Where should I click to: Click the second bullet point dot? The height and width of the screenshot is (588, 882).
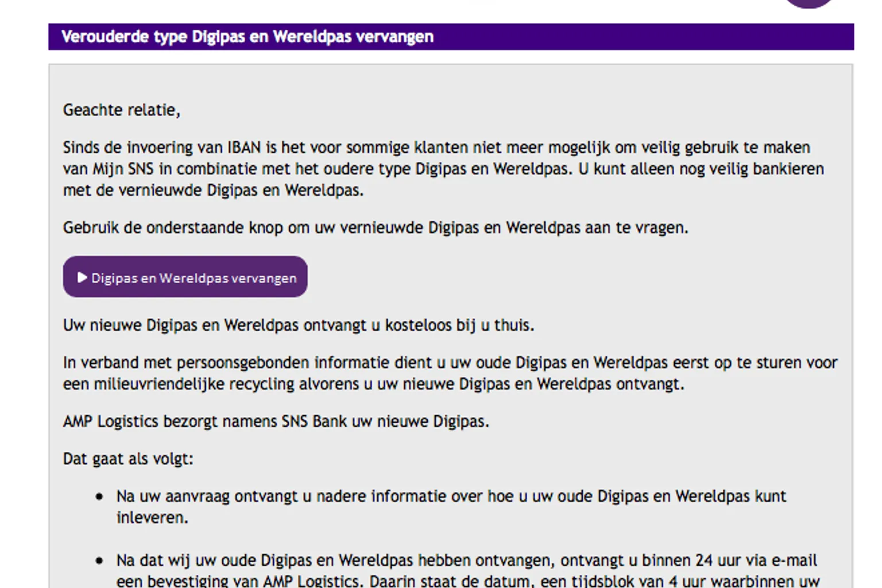99,560
